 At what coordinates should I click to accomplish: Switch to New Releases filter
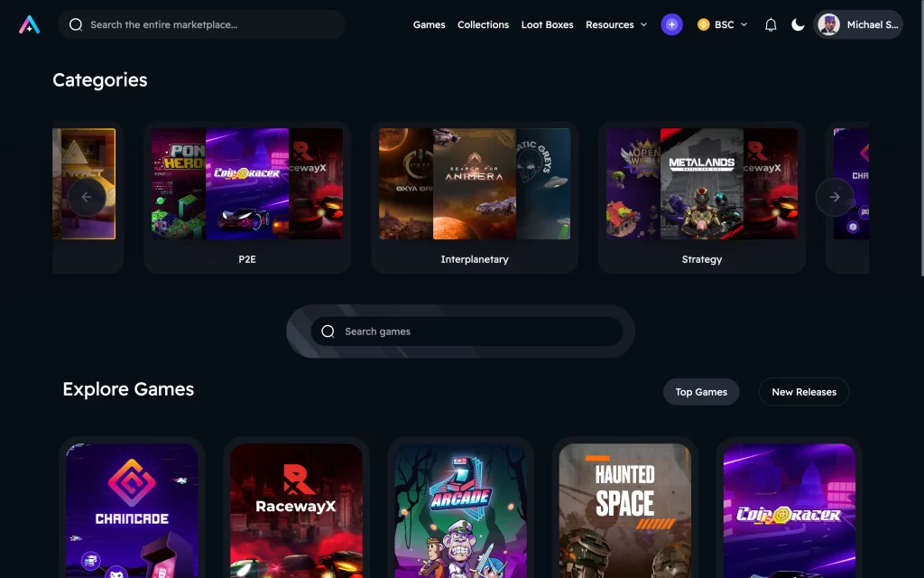point(803,392)
